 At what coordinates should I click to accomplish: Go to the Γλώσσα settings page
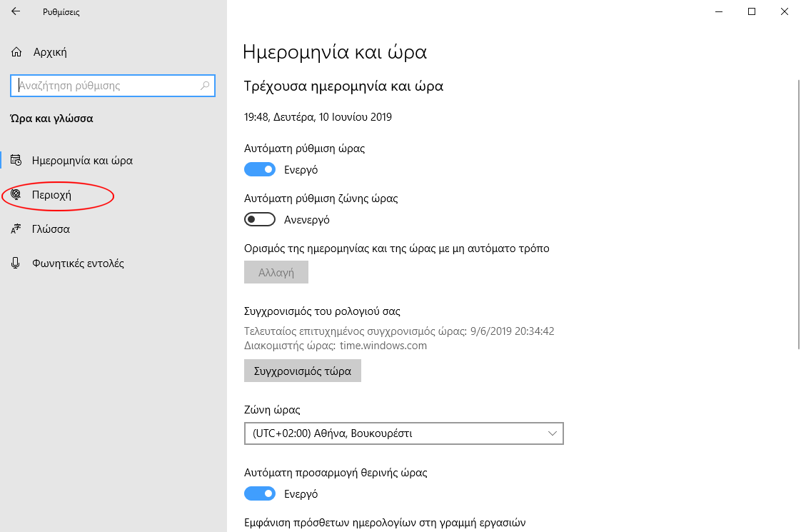51,229
